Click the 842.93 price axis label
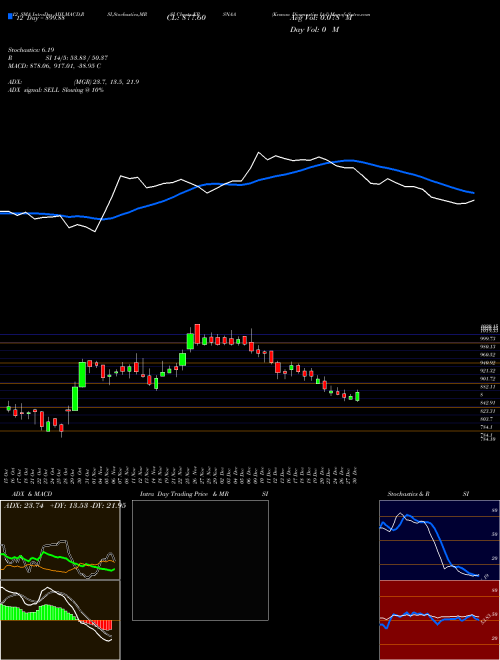 coord(490,403)
